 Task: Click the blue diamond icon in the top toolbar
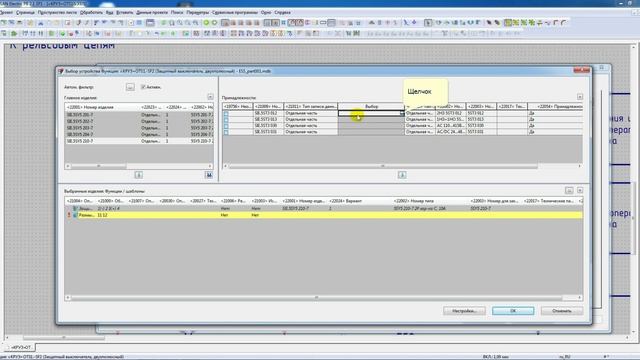pyautogui.click(x=414, y=23)
